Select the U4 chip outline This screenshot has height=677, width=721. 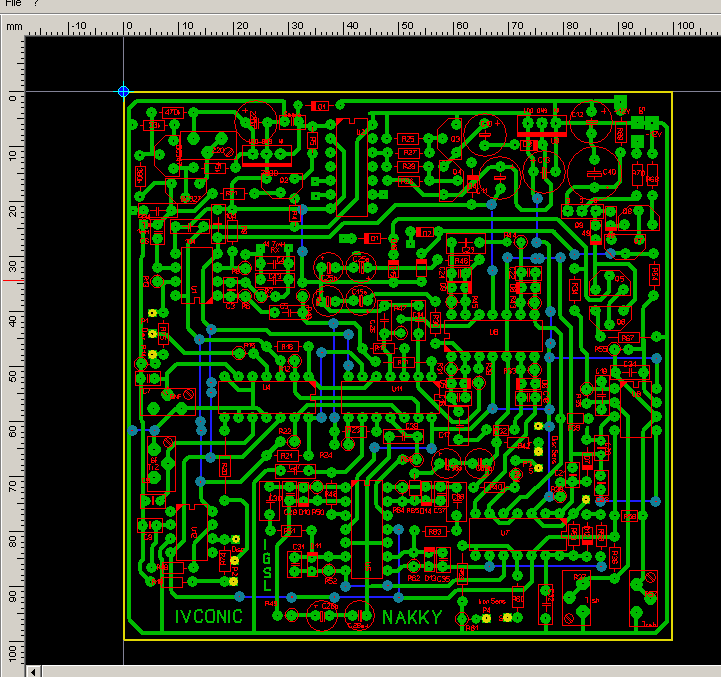pos(267,397)
